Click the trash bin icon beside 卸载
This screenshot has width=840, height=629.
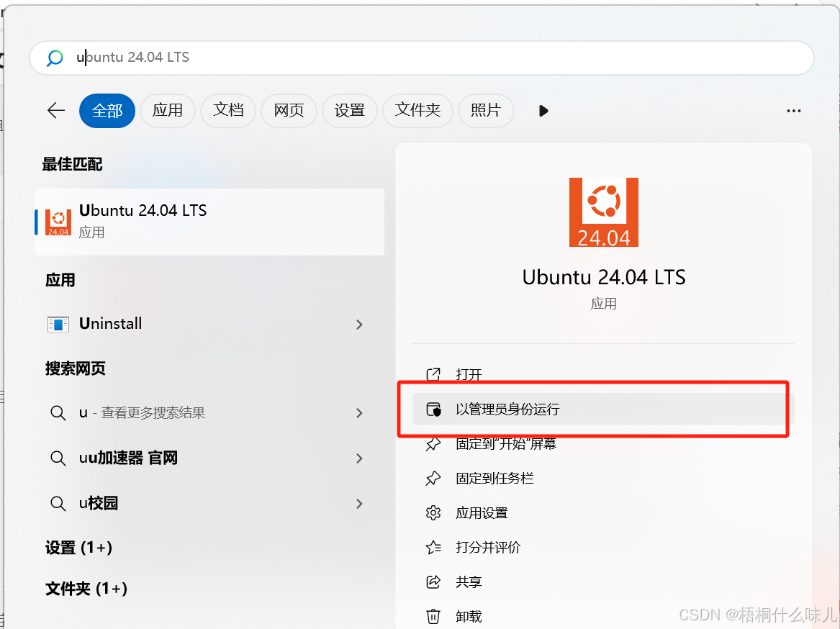click(x=433, y=617)
